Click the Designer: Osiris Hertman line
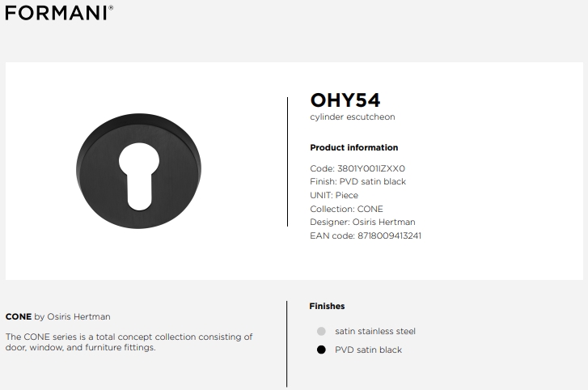588x390 pixels. [362, 222]
